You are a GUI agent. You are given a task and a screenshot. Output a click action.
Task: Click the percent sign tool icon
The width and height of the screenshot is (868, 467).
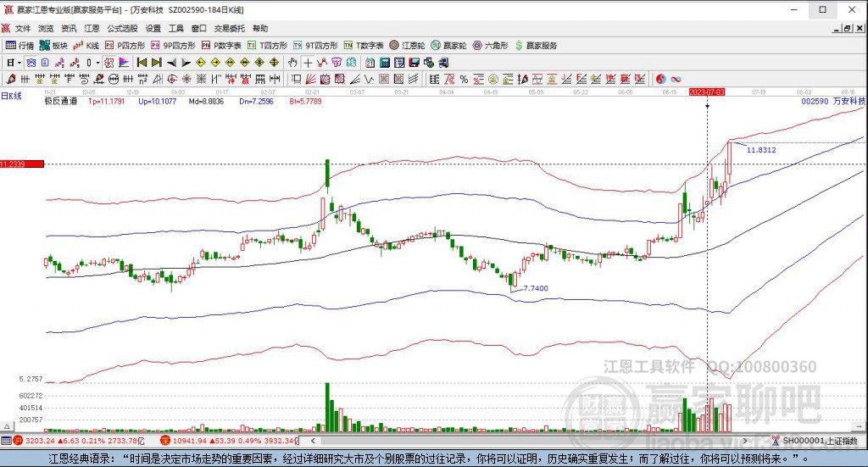coord(464,79)
